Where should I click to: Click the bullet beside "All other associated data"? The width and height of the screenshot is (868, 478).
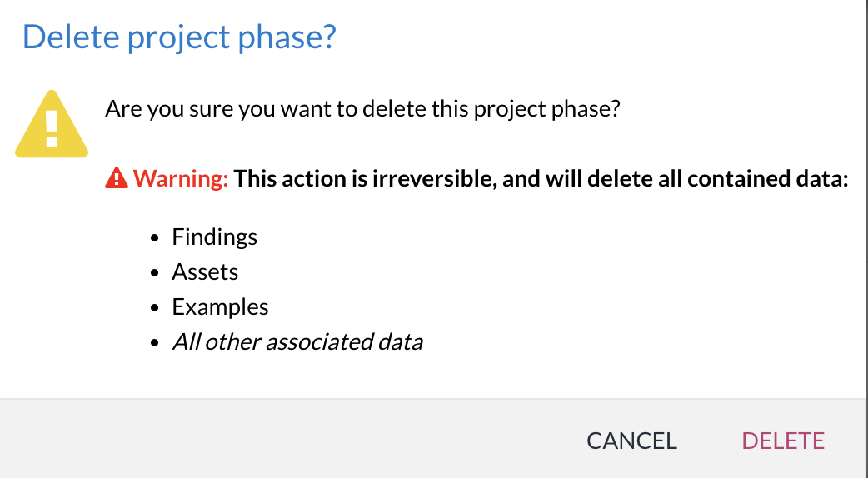(x=155, y=343)
